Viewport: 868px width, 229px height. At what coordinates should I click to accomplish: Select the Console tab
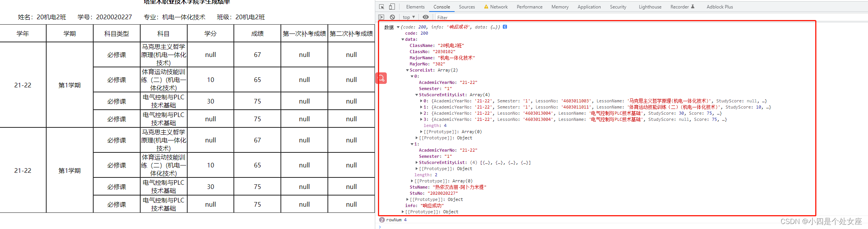click(442, 7)
